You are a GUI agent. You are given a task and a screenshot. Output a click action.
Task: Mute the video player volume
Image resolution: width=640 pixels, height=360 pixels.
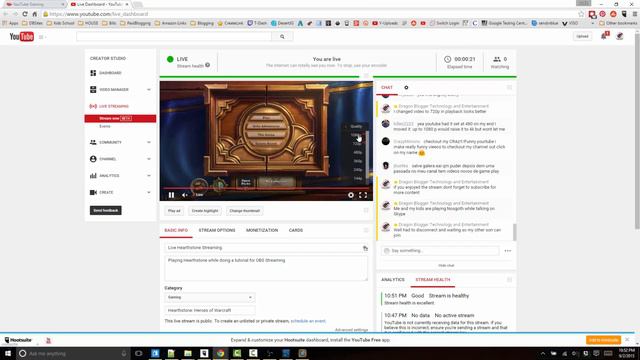(x=184, y=195)
